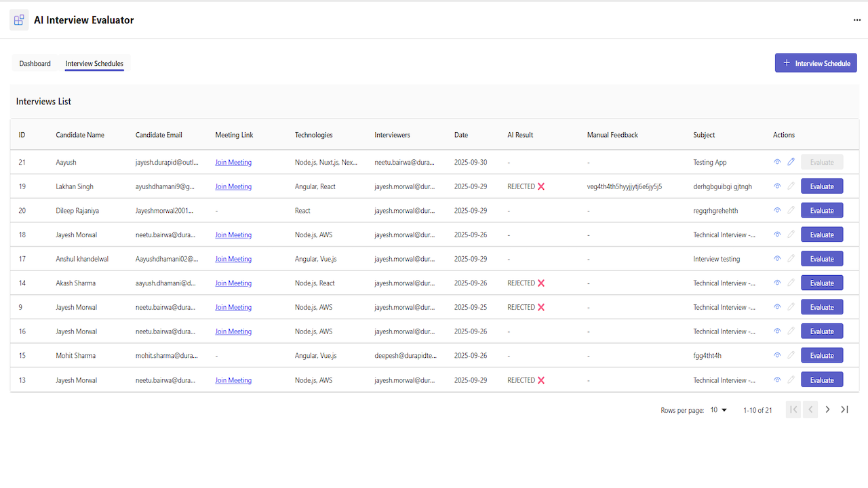Switch to the Dashboard tab
The image size is (868, 488).
35,64
